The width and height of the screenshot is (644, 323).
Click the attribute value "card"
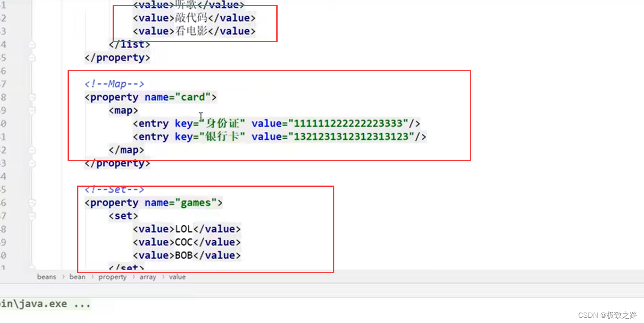[193, 97]
